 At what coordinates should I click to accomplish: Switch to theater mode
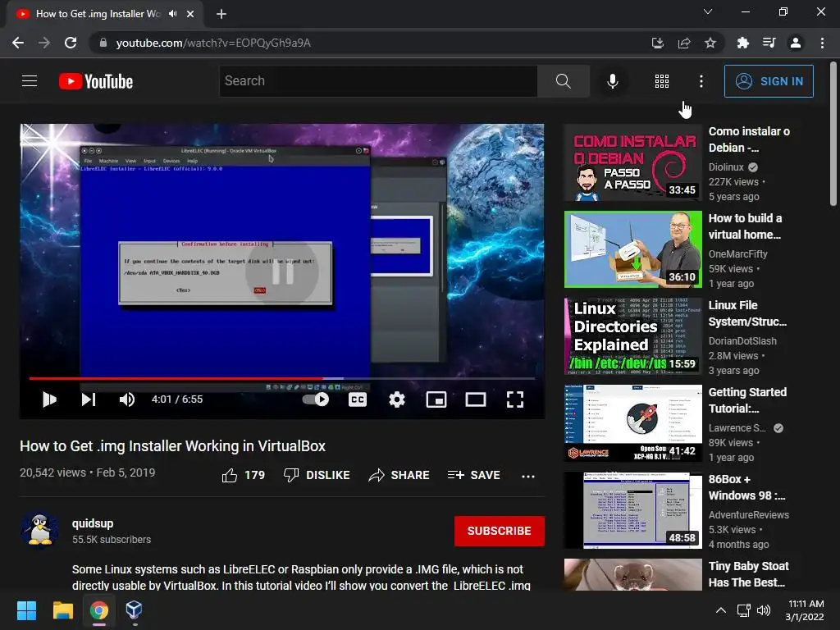[475, 399]
